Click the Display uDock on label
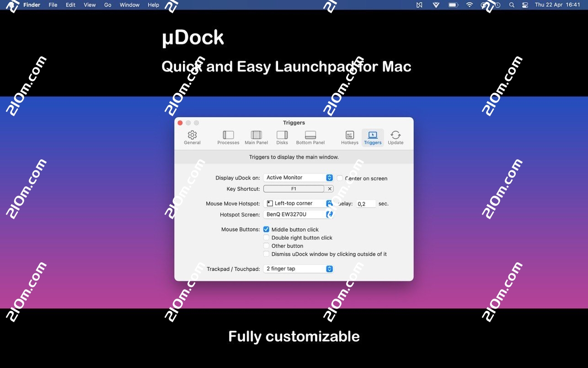The width and height of the screenshot is (588, 368). pos(237,178)
